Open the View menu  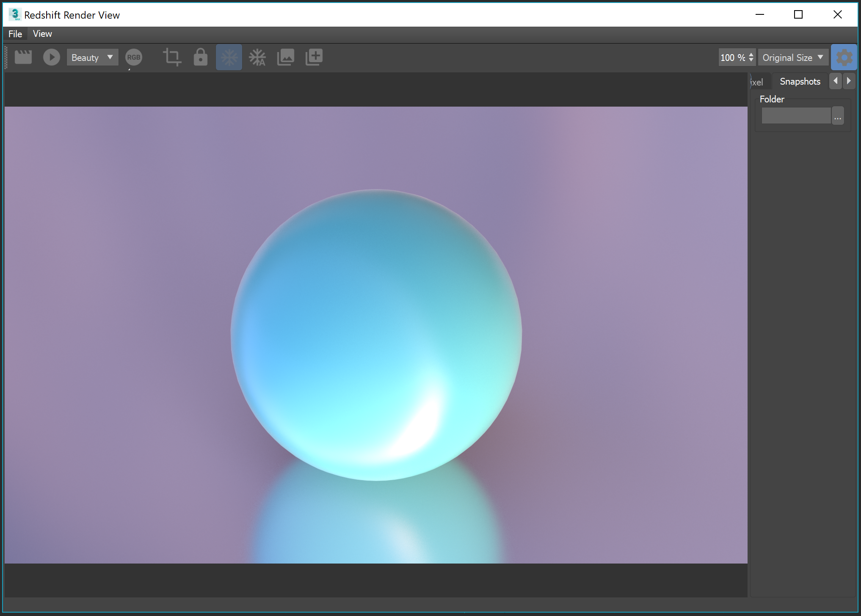point(42,34)
